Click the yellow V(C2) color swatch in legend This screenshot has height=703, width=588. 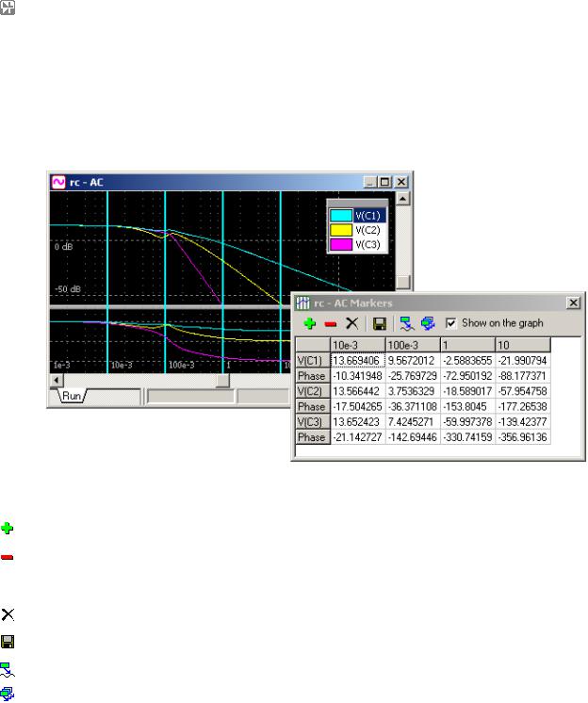[340, 230]
